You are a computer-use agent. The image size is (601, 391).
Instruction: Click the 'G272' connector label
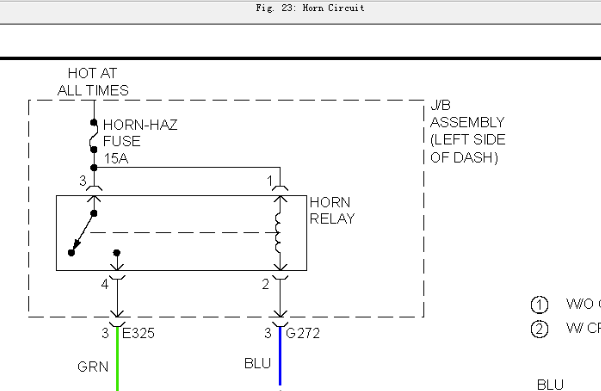(x=303, y=333)
